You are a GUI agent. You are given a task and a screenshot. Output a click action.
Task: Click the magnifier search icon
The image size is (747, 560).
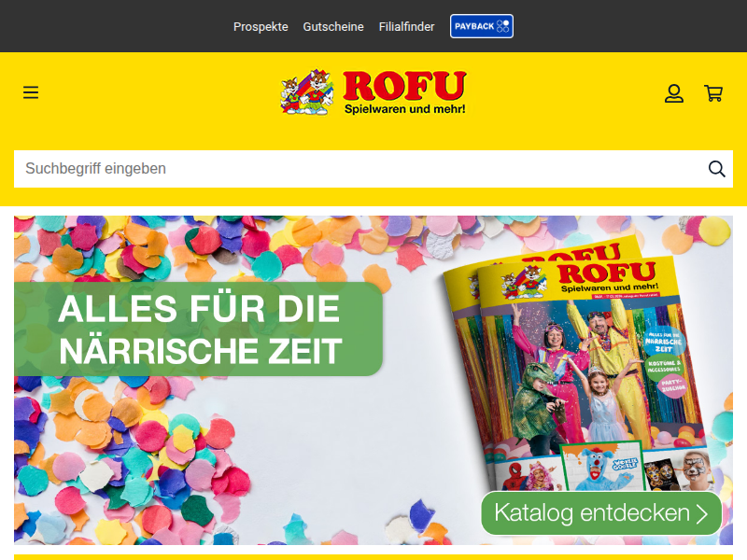click(x=716, y=169)
